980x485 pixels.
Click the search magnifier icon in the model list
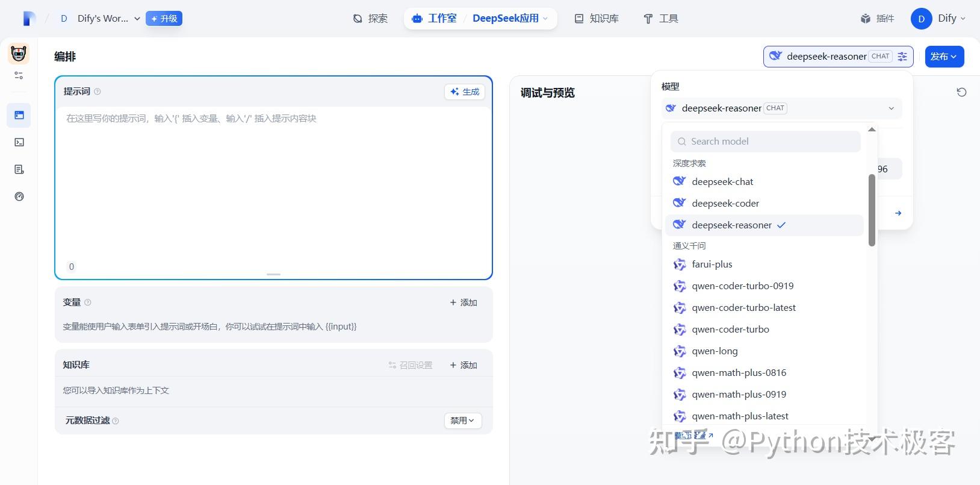coord(682,142)
